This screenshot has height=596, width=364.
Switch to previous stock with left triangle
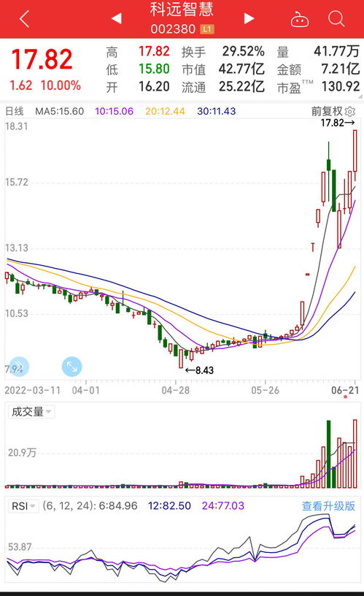click(116, 18)
